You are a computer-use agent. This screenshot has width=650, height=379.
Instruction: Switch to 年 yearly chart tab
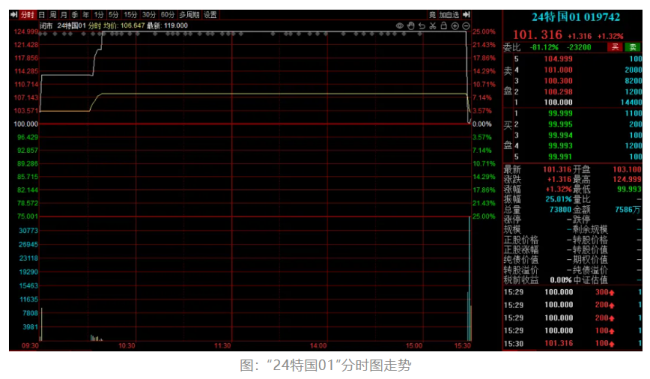click(x=85, y=15)
